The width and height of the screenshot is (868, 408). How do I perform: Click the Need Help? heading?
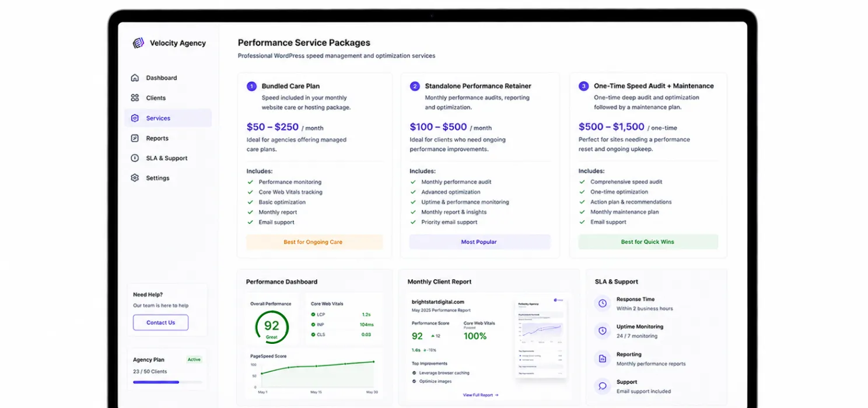[x=148, y=294]
